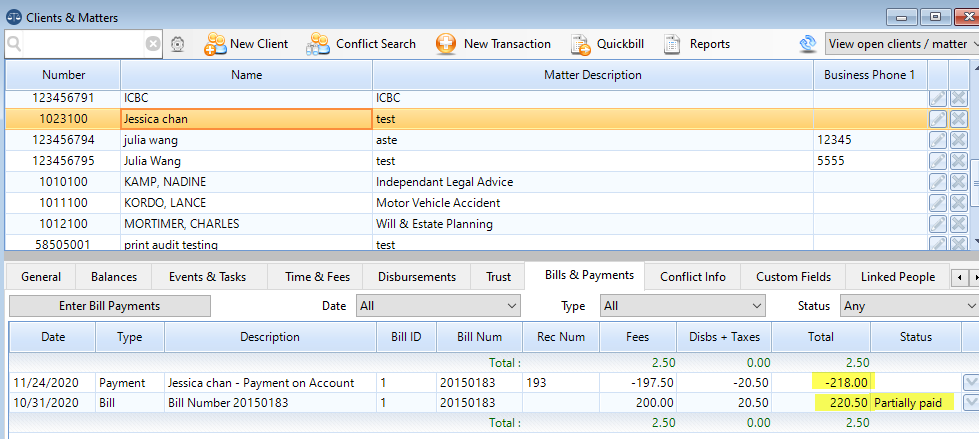The image size is (979, 439).
Task: Open Quickbill from toolbar
Action: coord(607,44)
